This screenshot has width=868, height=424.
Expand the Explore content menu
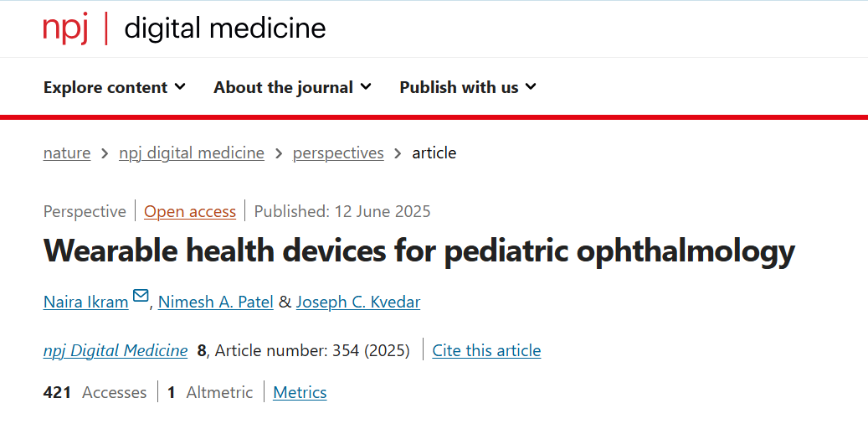[x=115, y=88]
